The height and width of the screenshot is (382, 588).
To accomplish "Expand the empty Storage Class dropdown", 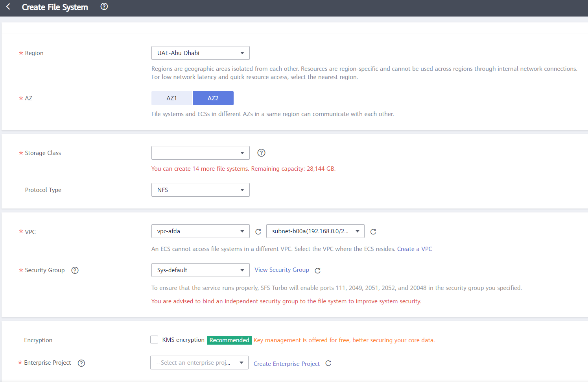I will coord(200,153).
